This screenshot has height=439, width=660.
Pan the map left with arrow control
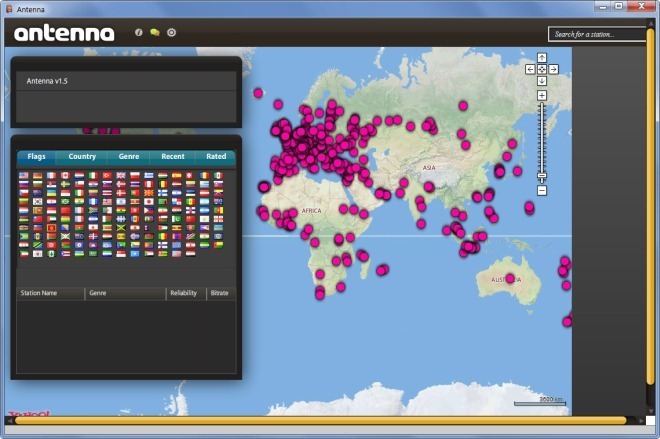pyautogui.click(x=531, y=69)
